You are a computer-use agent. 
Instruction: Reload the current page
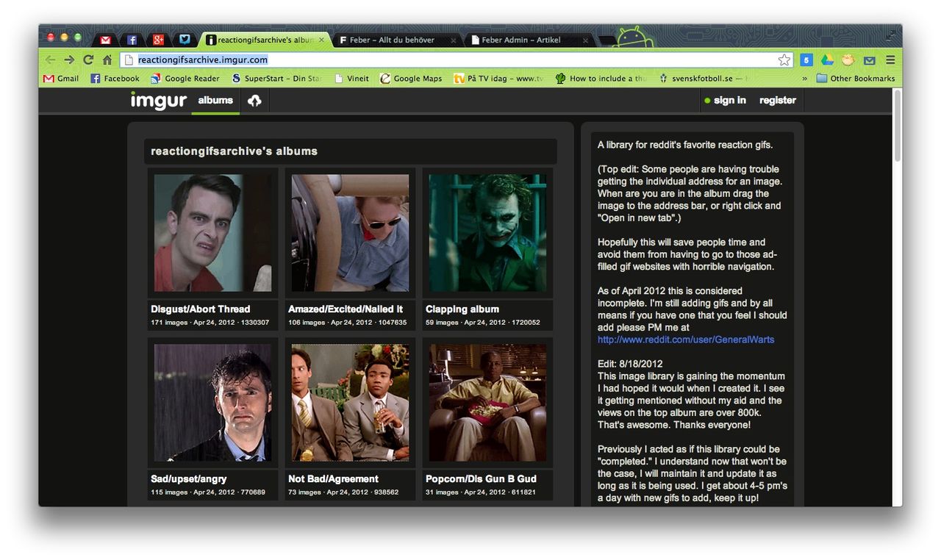[88, 60]
